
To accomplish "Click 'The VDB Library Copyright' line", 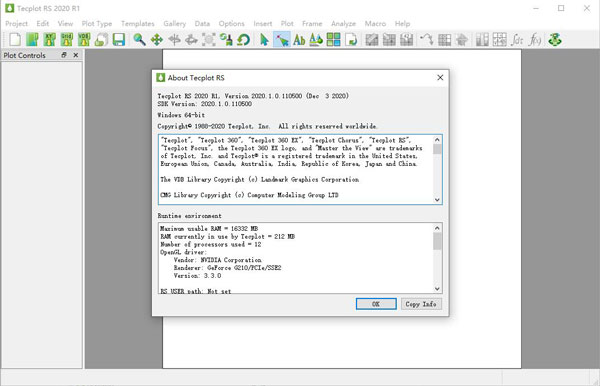I will pyautogui.click(x=260, y=179).
